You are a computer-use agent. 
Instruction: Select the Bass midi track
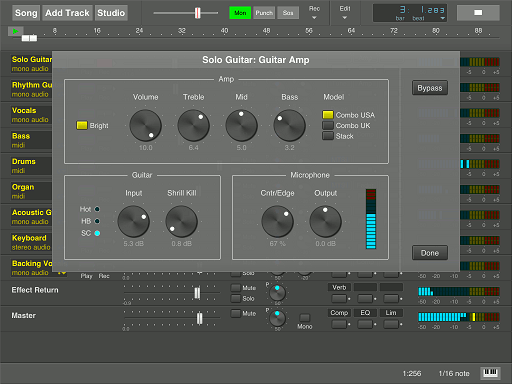click(31, 140)
